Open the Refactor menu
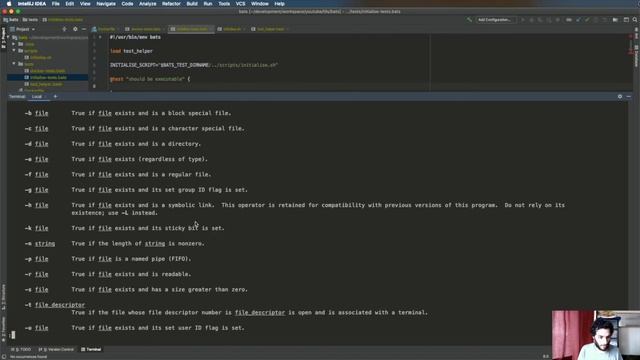The width and height of the screenshot is (640, 360). (x=171, y=4)
